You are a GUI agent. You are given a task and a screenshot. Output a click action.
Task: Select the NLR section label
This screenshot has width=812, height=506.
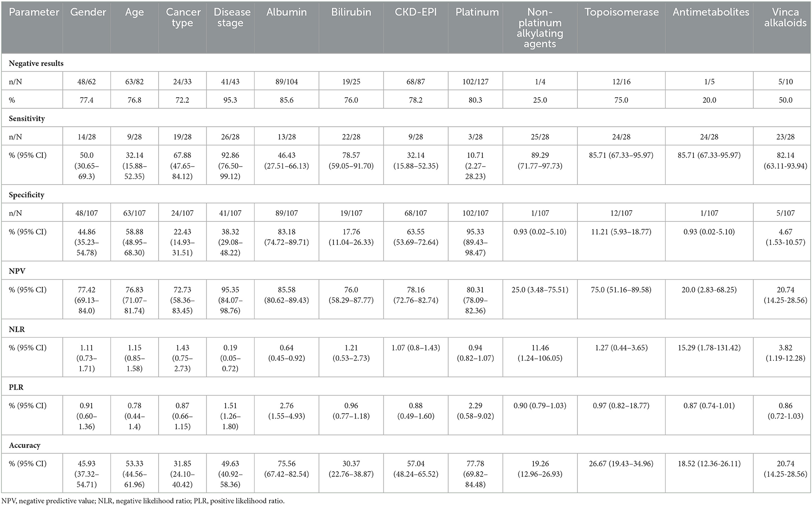(16, 329)
